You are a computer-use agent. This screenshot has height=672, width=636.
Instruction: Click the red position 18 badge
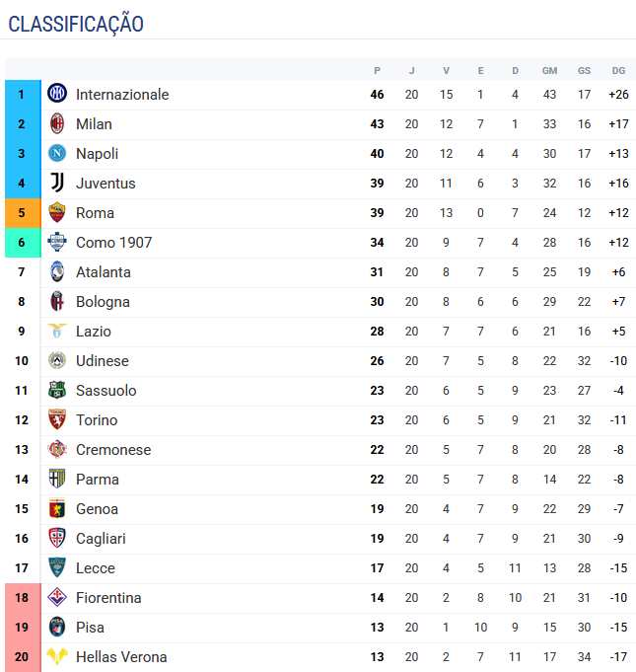coord(22,598)
